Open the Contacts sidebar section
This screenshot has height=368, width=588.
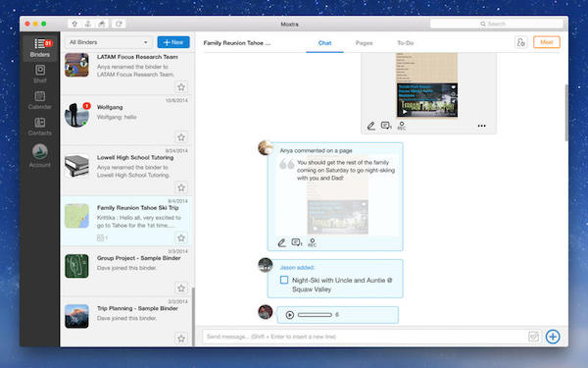40,127
